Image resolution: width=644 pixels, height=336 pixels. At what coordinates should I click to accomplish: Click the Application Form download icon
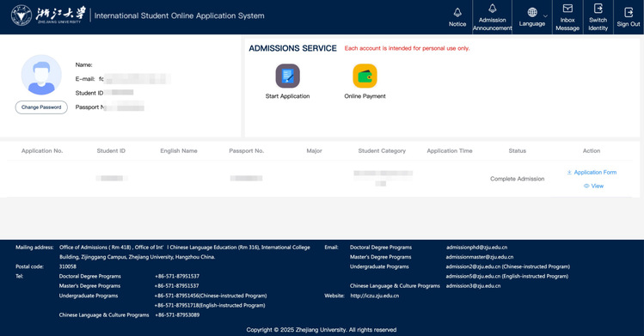click(x=569, y=173)
